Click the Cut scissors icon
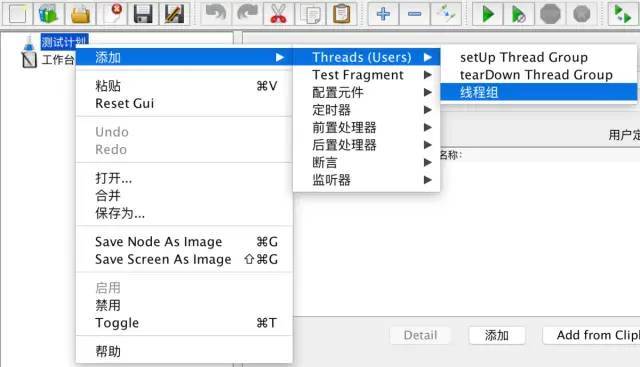 pos(278,14)
